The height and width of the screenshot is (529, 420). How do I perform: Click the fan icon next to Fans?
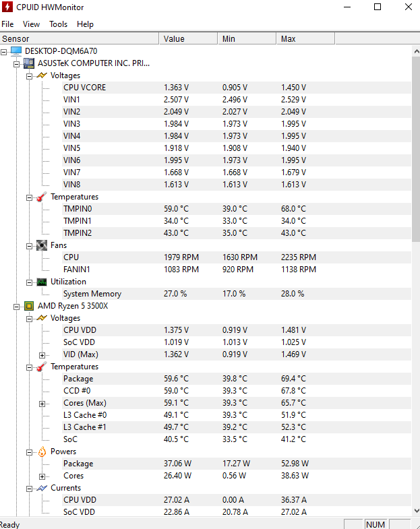tap(42, 245)
